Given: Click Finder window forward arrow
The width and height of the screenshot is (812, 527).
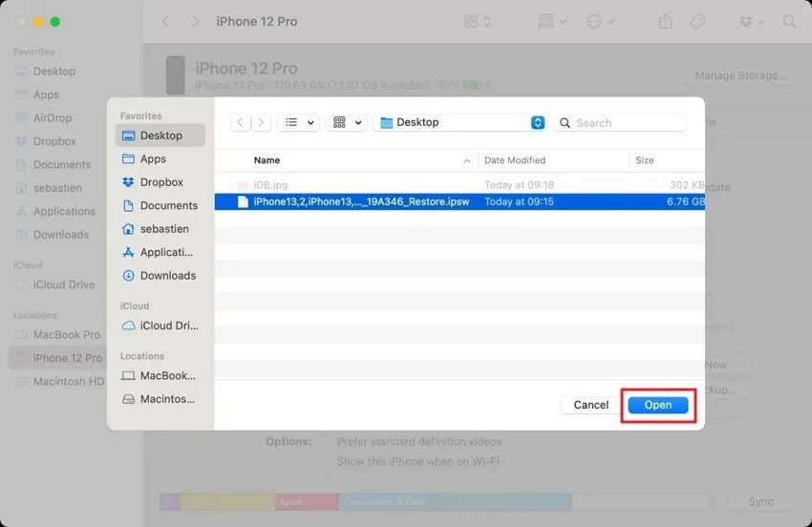Looking at the screenshot, I should (195, 21).
